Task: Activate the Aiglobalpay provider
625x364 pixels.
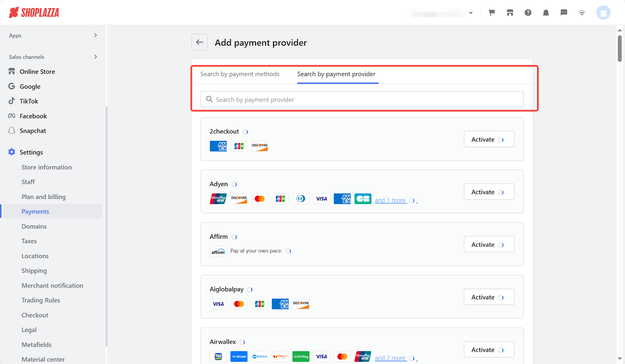Action: click(x=489, y=297)
